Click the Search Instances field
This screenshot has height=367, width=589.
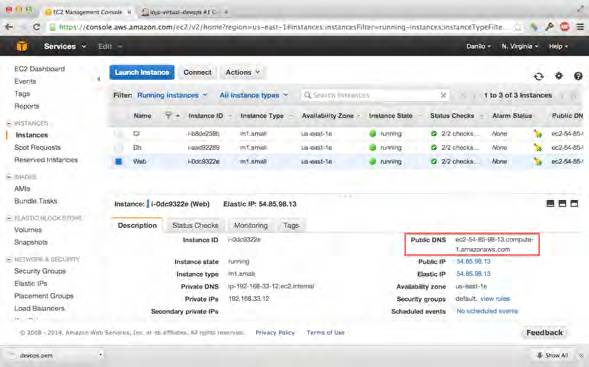374,95
